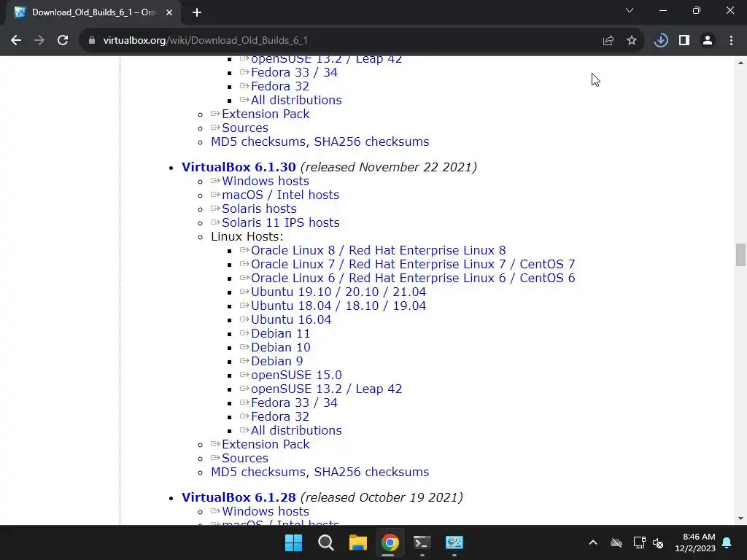Open Ubuntu 18.04 / 18.10 / 19.04 link
747x560 pixels.
(x=338, y=306)
